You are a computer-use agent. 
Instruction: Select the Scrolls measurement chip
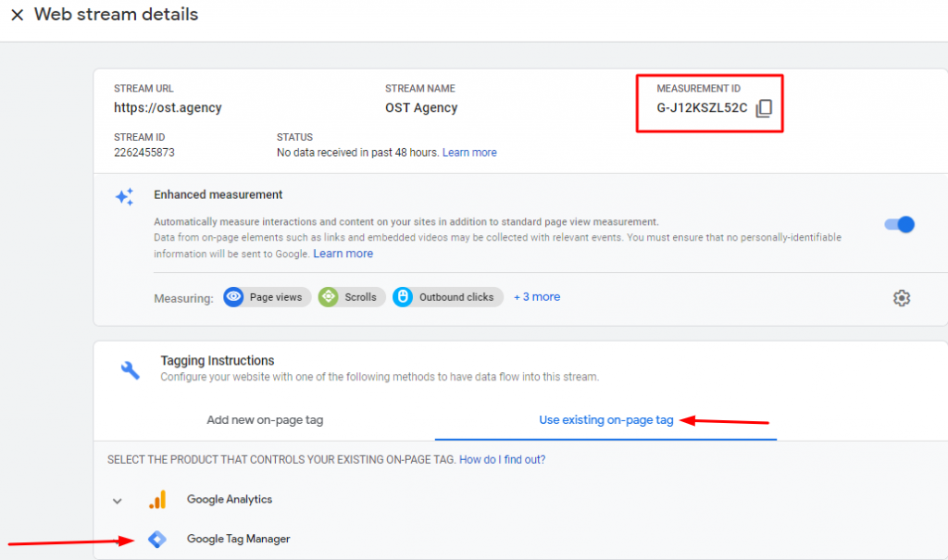click(x=352, y=297)
